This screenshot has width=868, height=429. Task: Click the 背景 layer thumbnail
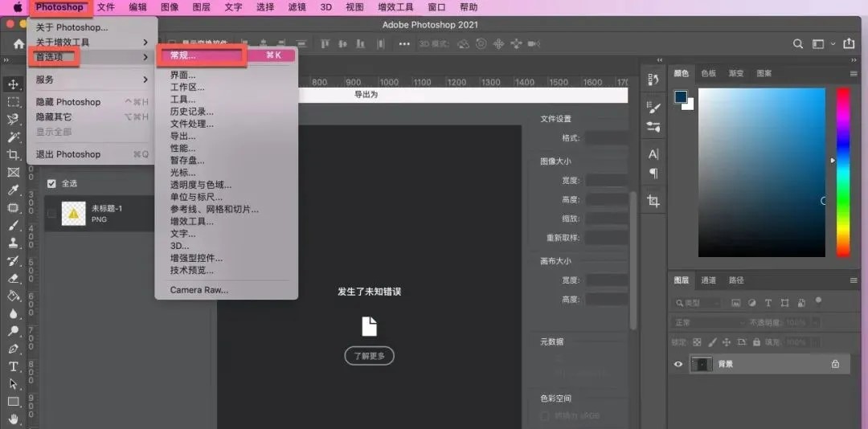point(702,364)
